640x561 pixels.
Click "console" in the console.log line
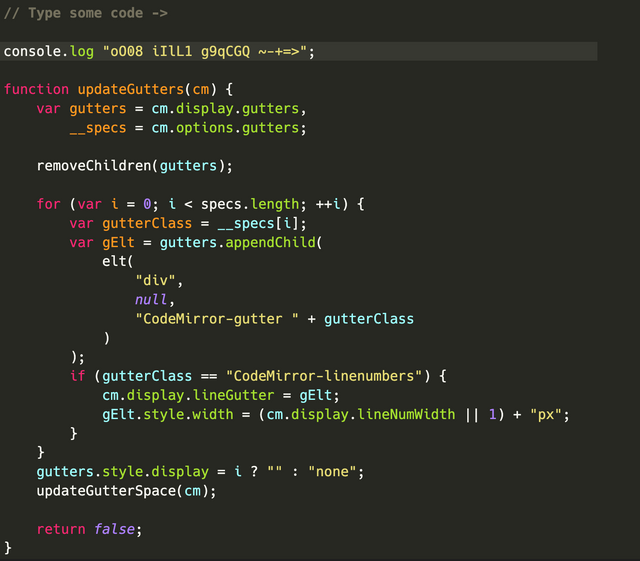point(32,51)
